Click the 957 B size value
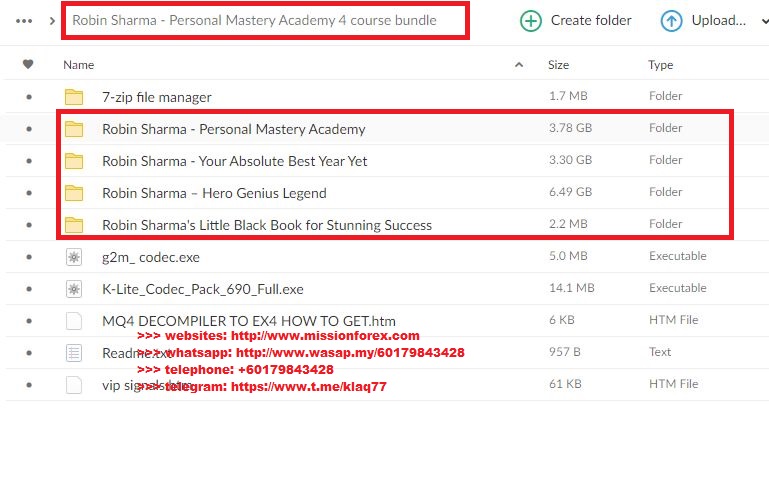Screen dimensions: 769x504 coord(564,352)
